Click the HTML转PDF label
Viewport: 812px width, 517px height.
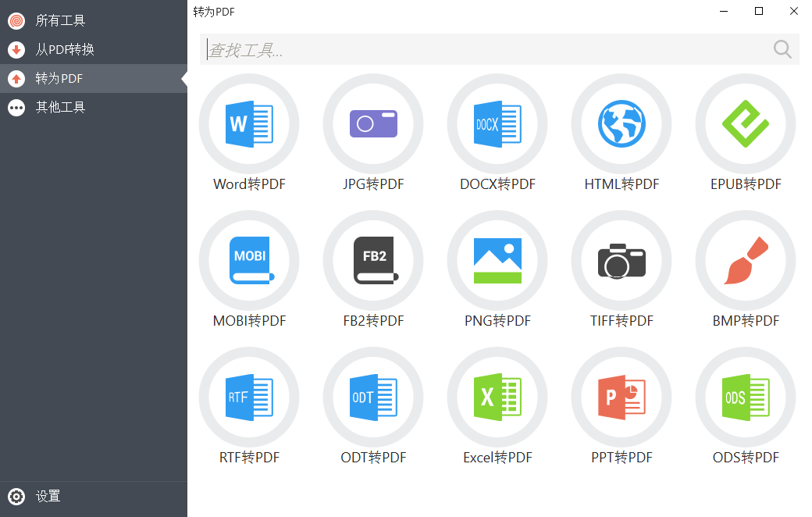click(621, 184)
